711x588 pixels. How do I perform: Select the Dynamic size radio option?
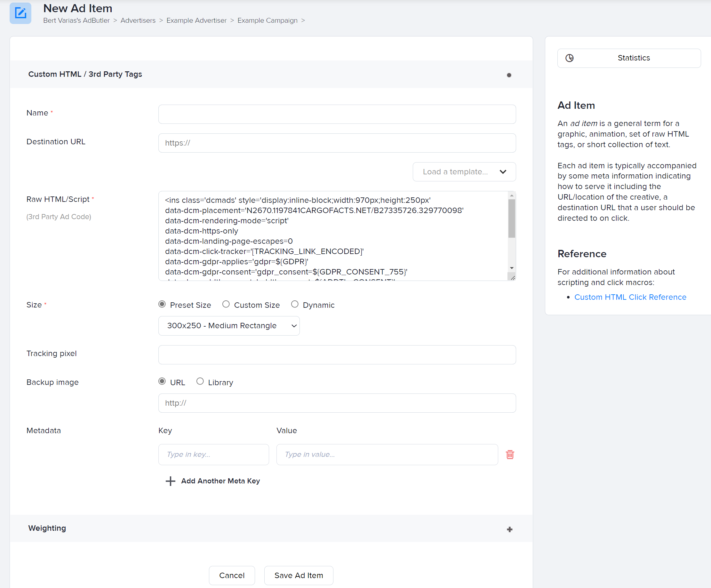295,304
